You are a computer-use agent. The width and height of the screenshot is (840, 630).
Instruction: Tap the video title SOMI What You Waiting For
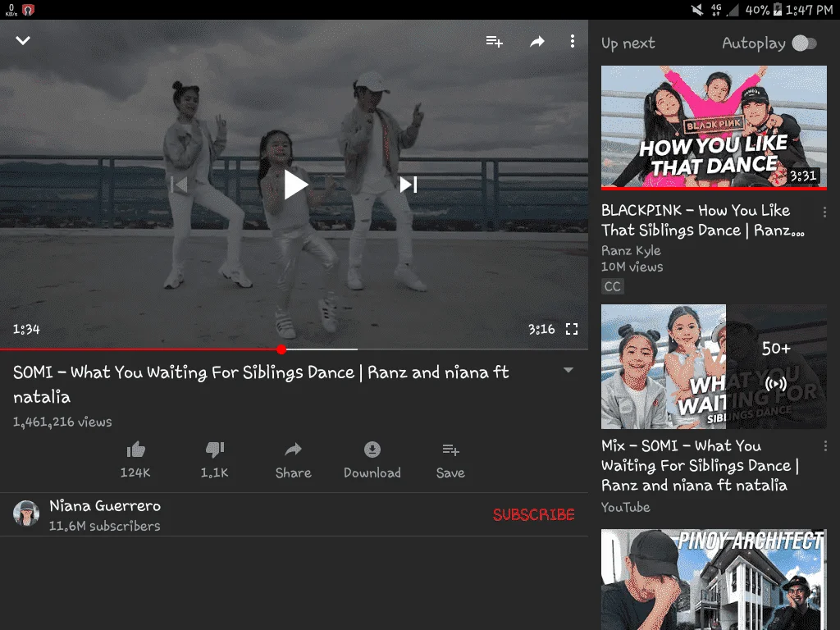tap(261, 385)
